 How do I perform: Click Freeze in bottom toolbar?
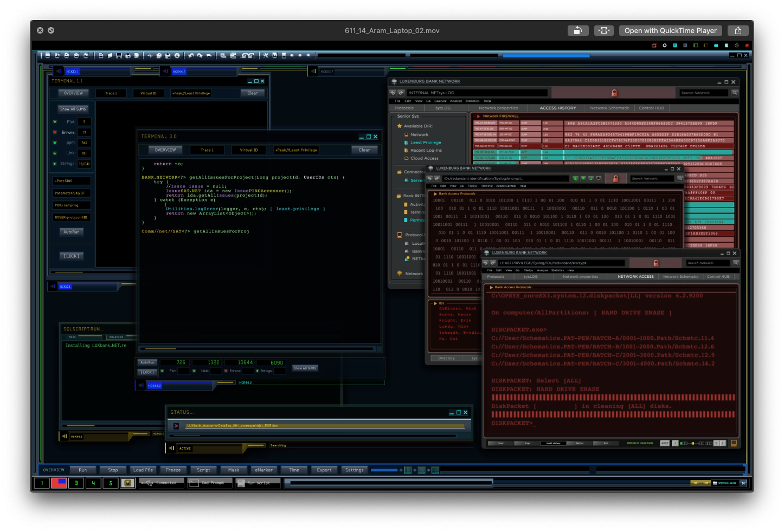click(x=173, y=470)
